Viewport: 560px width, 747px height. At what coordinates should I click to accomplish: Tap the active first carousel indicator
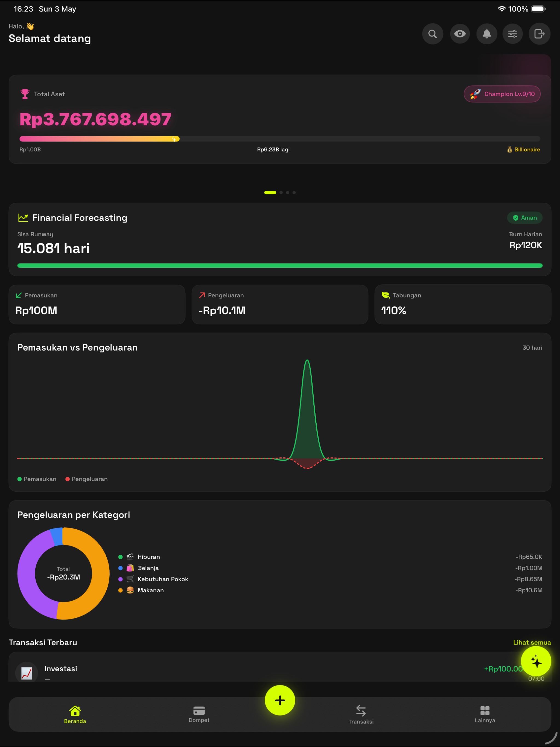click(x=270, y=192)
